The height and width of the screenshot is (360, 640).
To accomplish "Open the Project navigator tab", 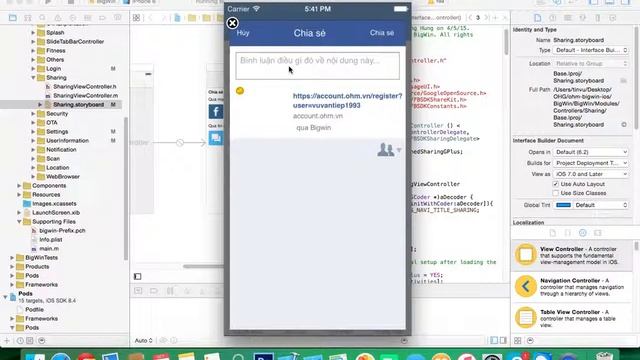I will pyautogui.click(x=13, y=18).
